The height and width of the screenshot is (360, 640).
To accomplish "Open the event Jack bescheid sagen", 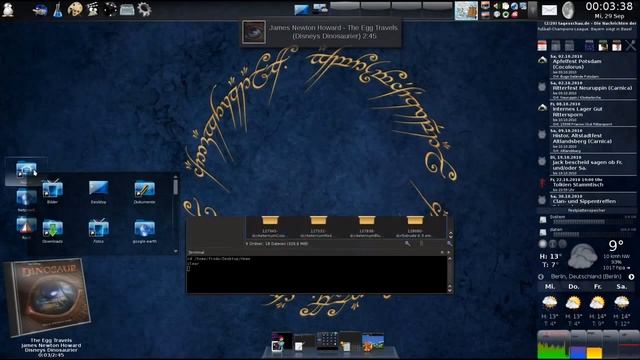I will click(592, 165).
